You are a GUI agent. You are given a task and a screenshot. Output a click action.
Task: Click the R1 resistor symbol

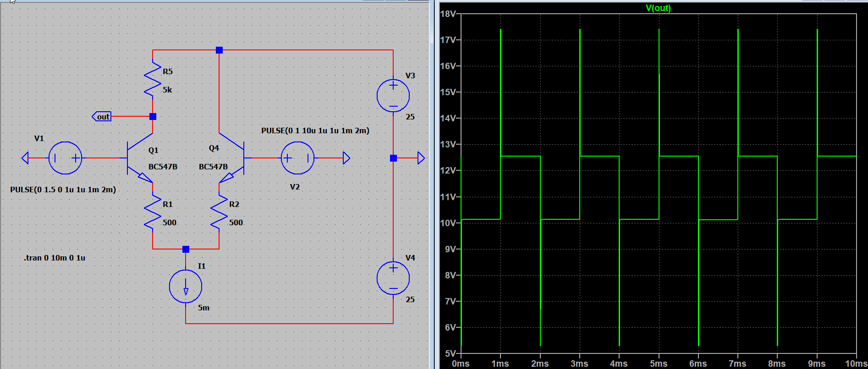pos(153,212)
